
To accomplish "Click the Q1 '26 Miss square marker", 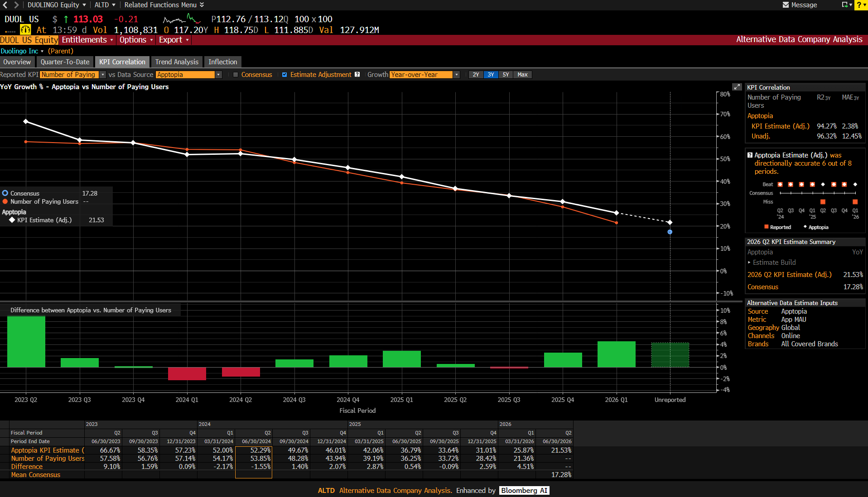I will 855,202.
